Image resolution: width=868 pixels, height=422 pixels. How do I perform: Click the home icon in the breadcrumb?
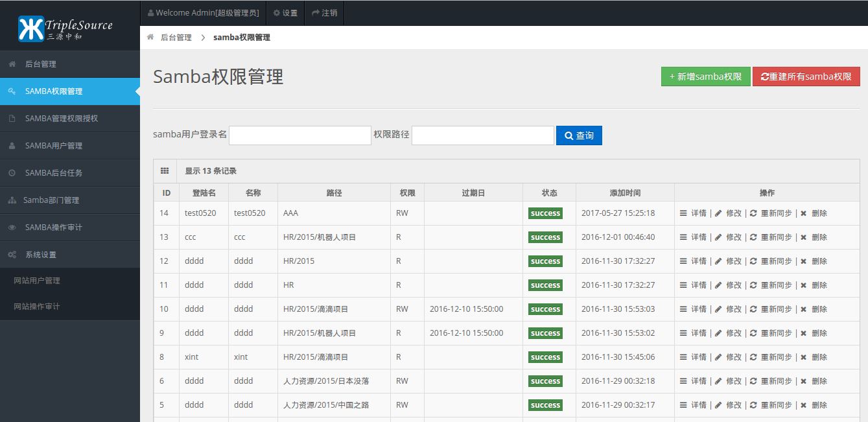[150, 37]
